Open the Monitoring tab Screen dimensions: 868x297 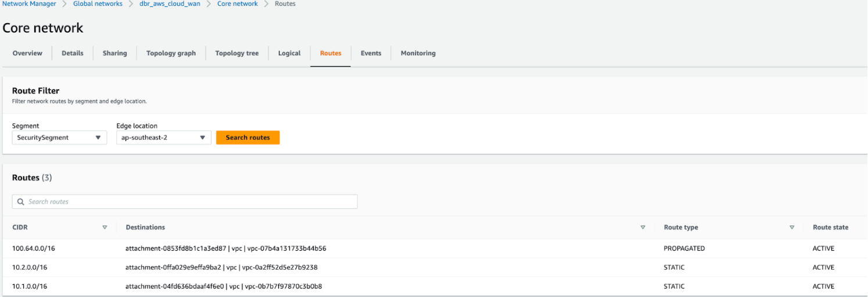pyautogui.click(x=418, y=53)
